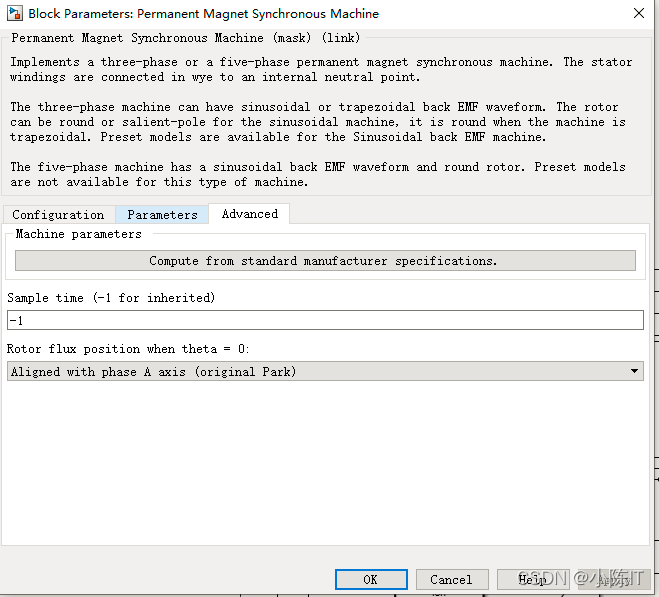Close the Block Parameters dialog
This screenshot has height=597, width=659.
coord(639,13)
